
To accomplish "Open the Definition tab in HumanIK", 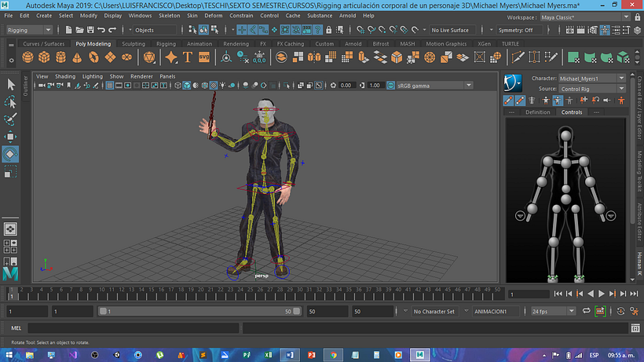I will [x=537, y=112].
